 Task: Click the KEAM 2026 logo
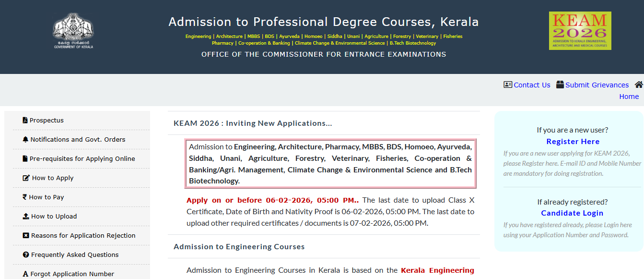coord(580,30)
